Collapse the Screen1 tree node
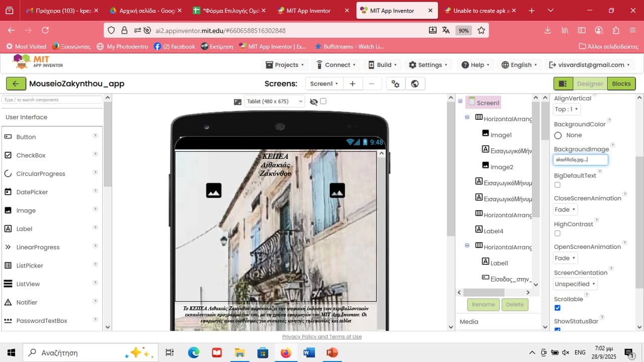Screen dimensions: 644x362 pos(460,102)
